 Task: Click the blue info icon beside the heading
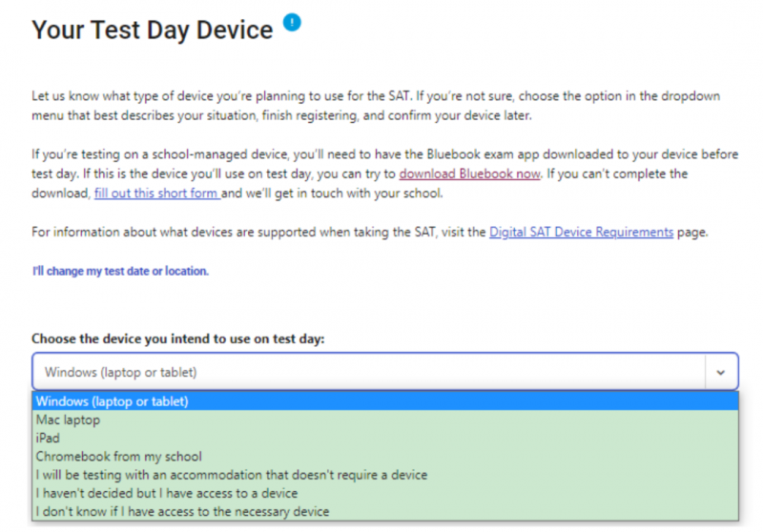[x=292, y=22]
